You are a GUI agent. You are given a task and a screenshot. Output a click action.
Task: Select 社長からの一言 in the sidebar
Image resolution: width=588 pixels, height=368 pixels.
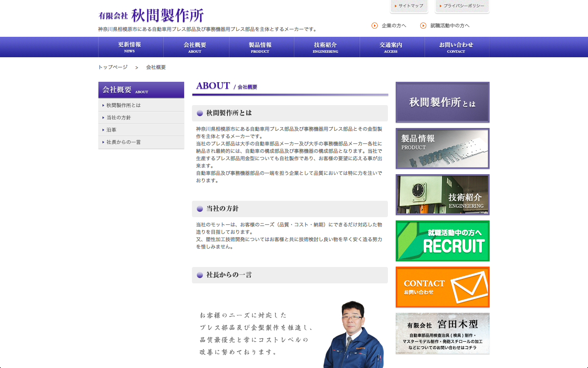tap(141, 142)
